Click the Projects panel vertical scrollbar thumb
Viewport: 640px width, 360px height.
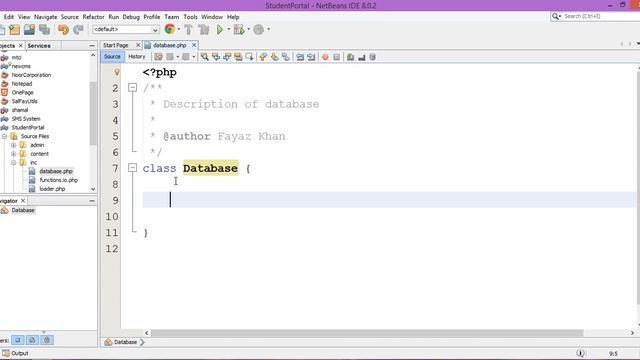point(93,113)
